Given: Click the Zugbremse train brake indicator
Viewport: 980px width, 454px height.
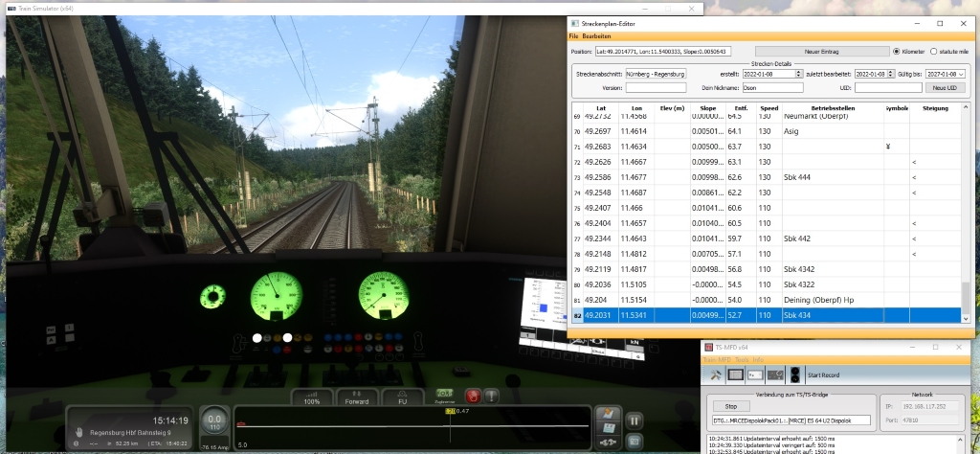Looking at the screenshot, I should (444, 394).
